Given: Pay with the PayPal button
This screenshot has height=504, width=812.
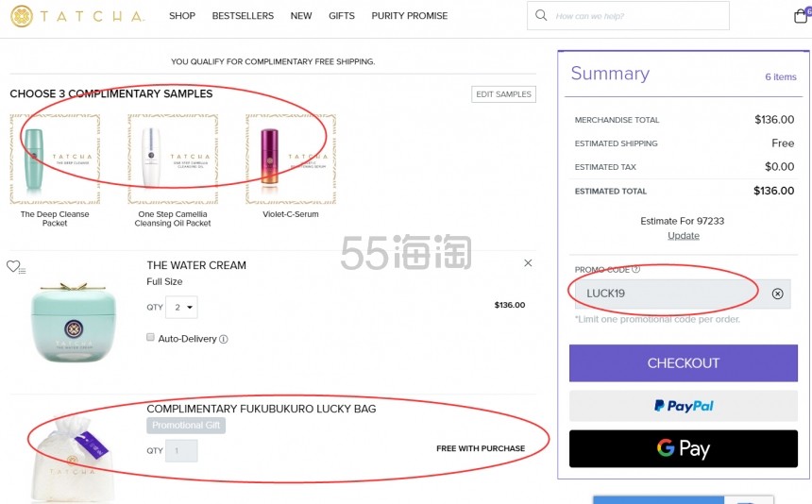Looking at the screenshot, I should (683, 406).
